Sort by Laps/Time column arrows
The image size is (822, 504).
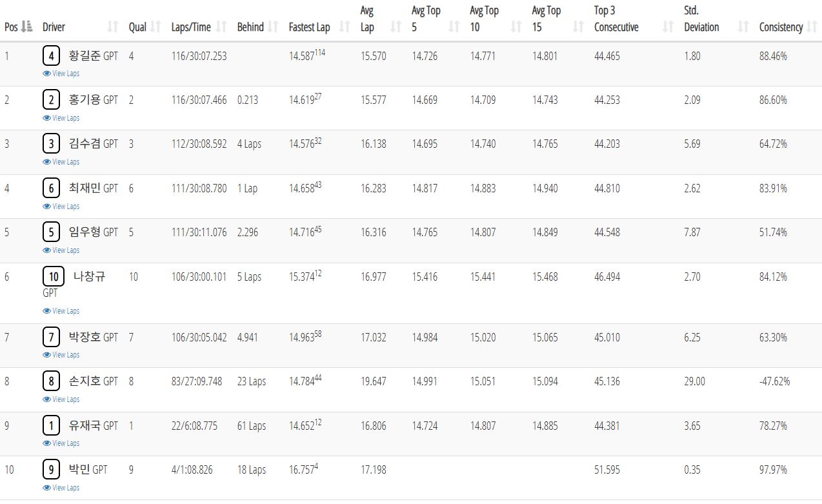pyautogui.click(x=221, y=26)
